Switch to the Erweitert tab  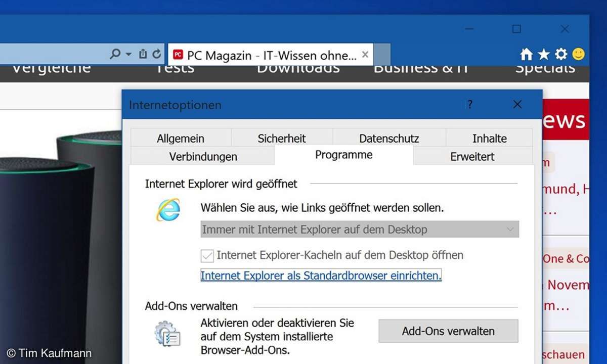(472, 156)
